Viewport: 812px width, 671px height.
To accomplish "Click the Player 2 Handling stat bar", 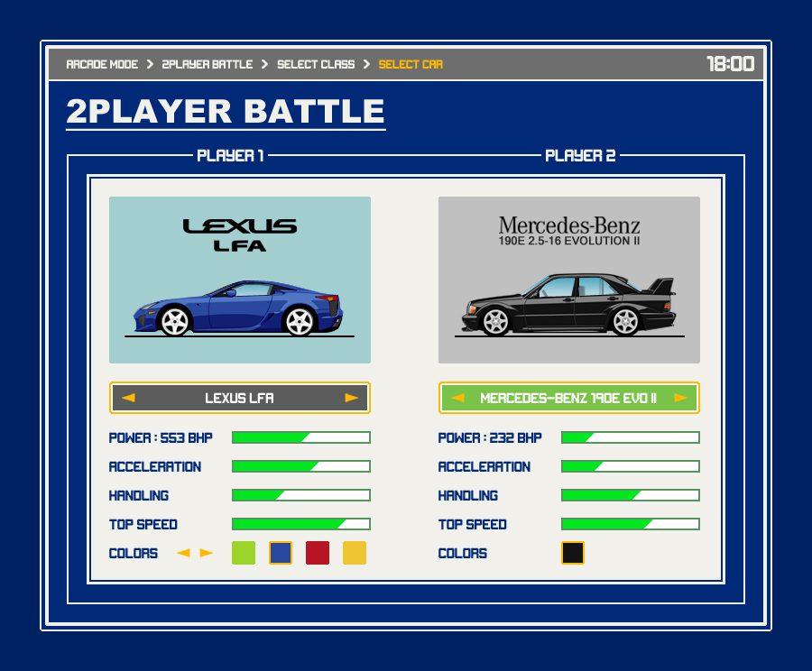I will click(x=631, y=495).
